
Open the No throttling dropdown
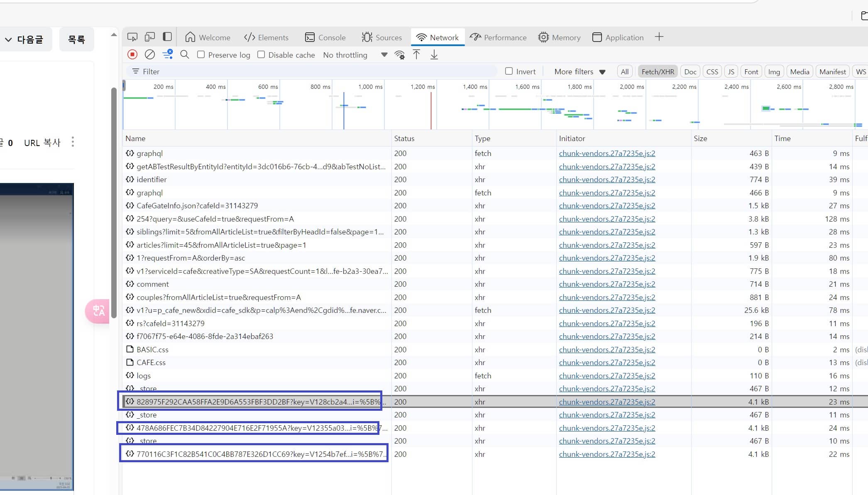pyautogui.click(x=355, y=55)
